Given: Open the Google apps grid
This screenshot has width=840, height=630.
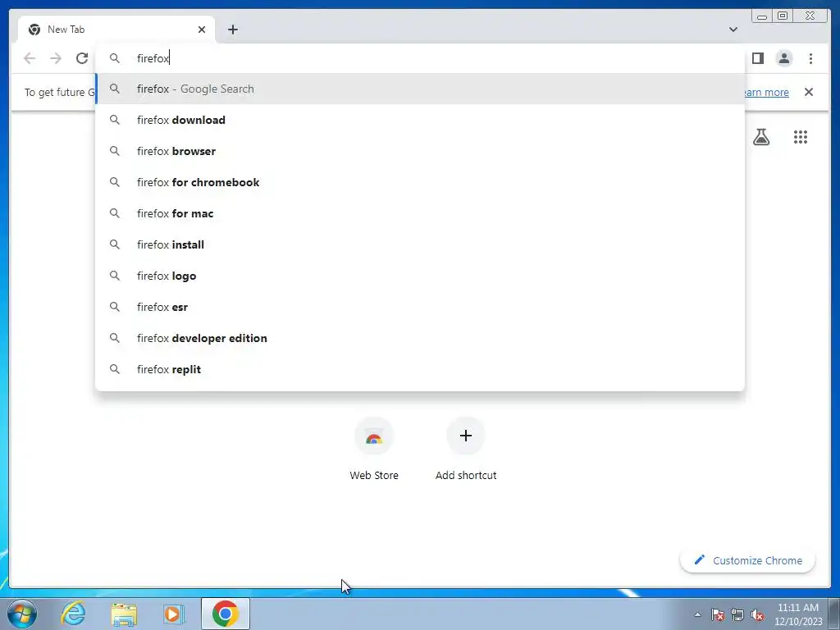Looking at the screenshot, I should [x=801, y=137].
